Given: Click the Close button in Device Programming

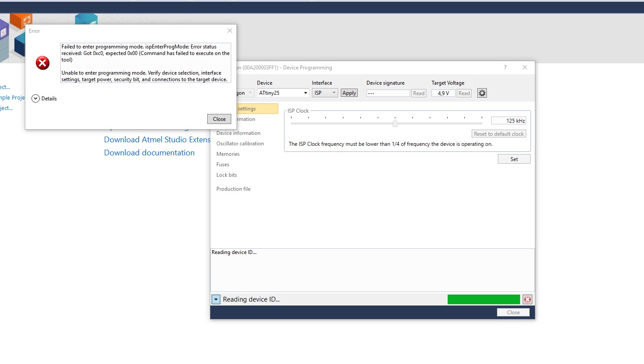Looking at the screenshot, I should (513, 312).
